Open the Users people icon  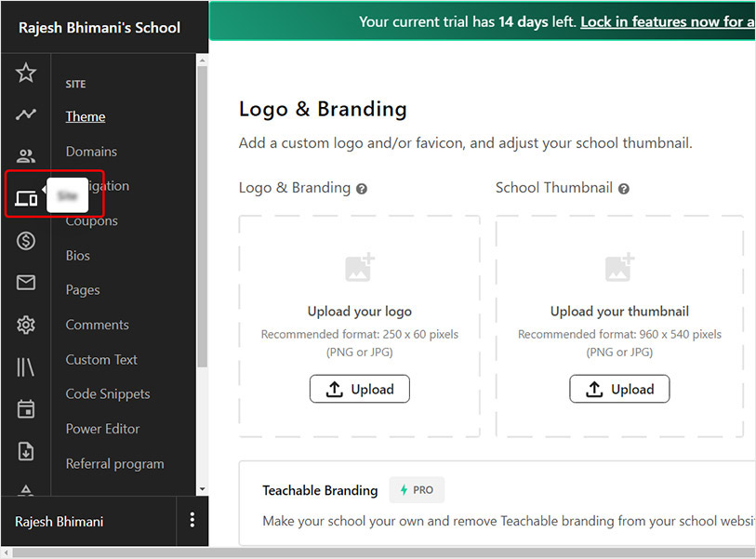pyautogui.click(x=25, y=155)
